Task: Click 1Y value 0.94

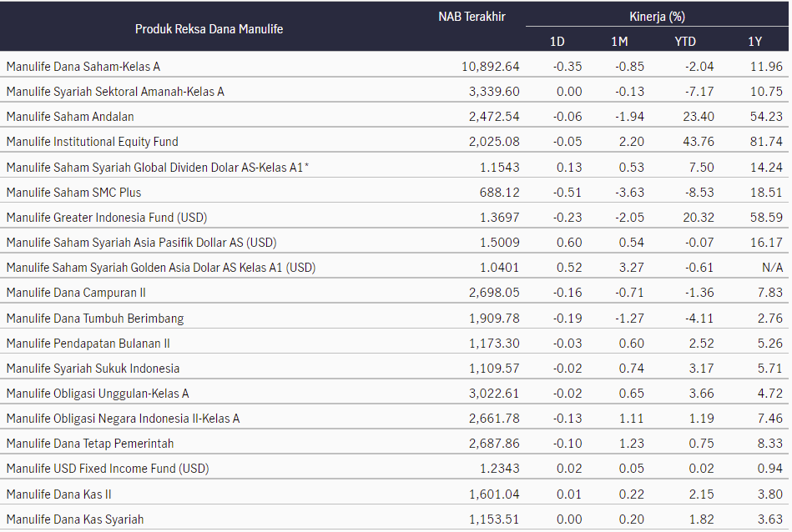Action: [x=770, y=469]
